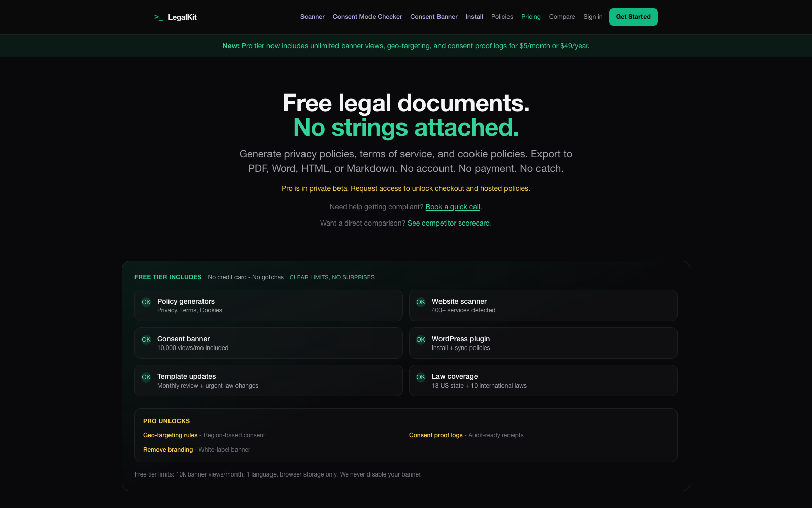Viewport: 812px width, 508px height.
Task: Navigate to the Consent Banner section
Action: 433,16
